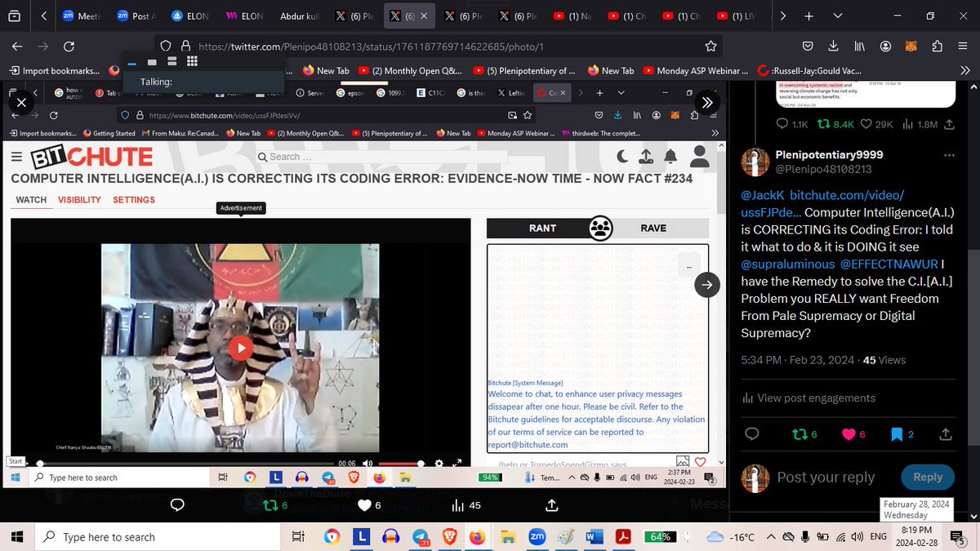Open a new tab with plus button
The width and height of the screenshot is (980, 551).
coord(808,16)
